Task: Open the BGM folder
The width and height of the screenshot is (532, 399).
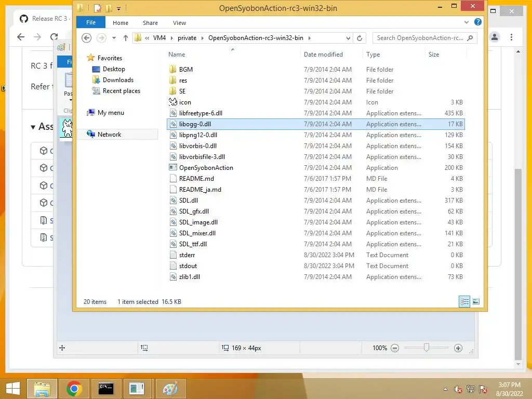Action: pyautogui.click(x=185, y=70)
